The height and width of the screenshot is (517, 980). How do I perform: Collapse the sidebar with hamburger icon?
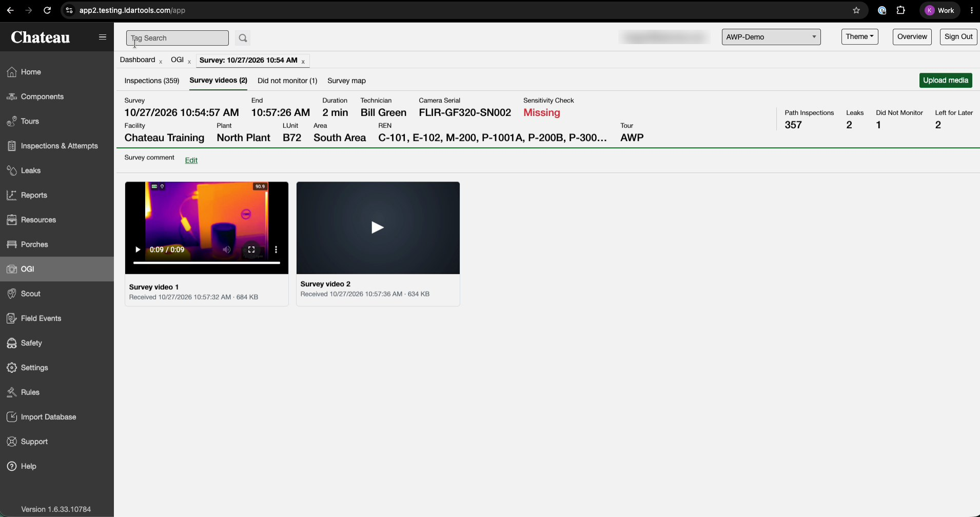(103, 37)
